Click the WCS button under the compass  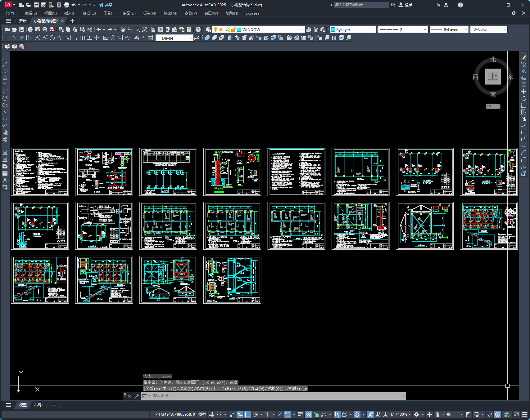[493, 106]
